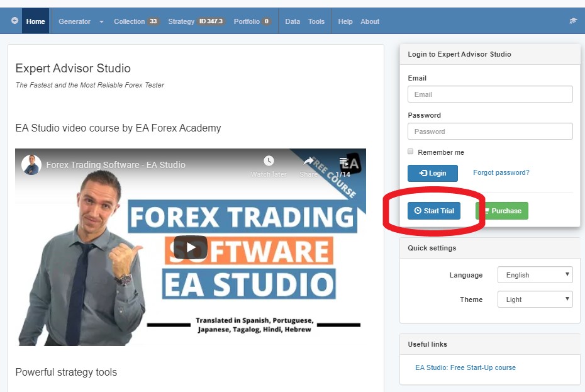Screen dimensions: 585x392
Task: Open the video playlist 1/14 icon
Action: pos(343,162)
